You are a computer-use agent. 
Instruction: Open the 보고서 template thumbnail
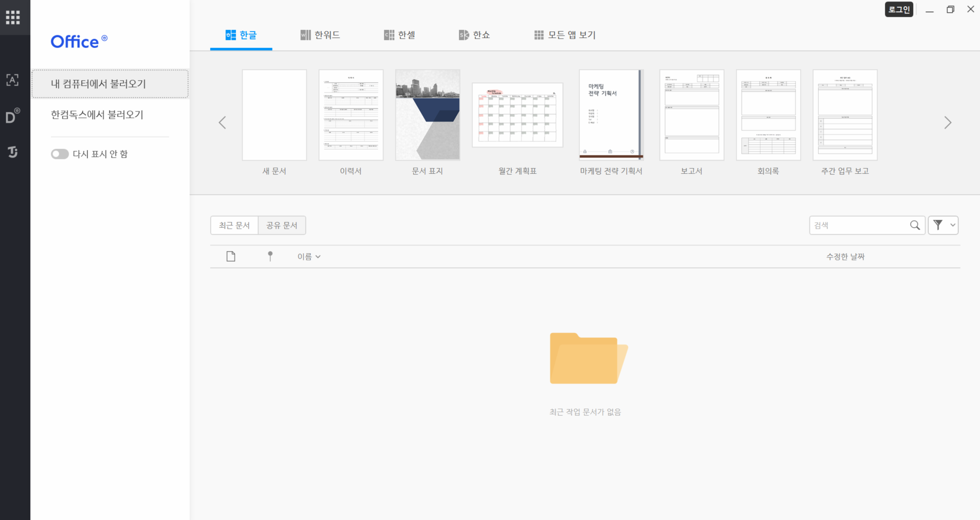tap(692, 115)
